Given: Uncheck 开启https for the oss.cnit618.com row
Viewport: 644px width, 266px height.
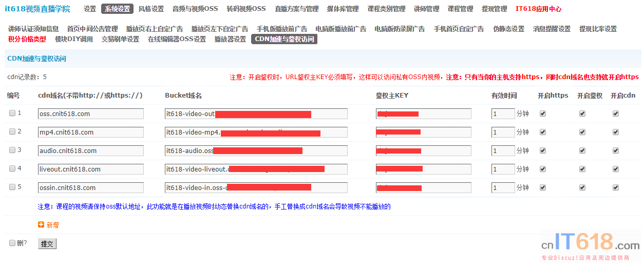Looking at the screenshot, I should (543, 114).
